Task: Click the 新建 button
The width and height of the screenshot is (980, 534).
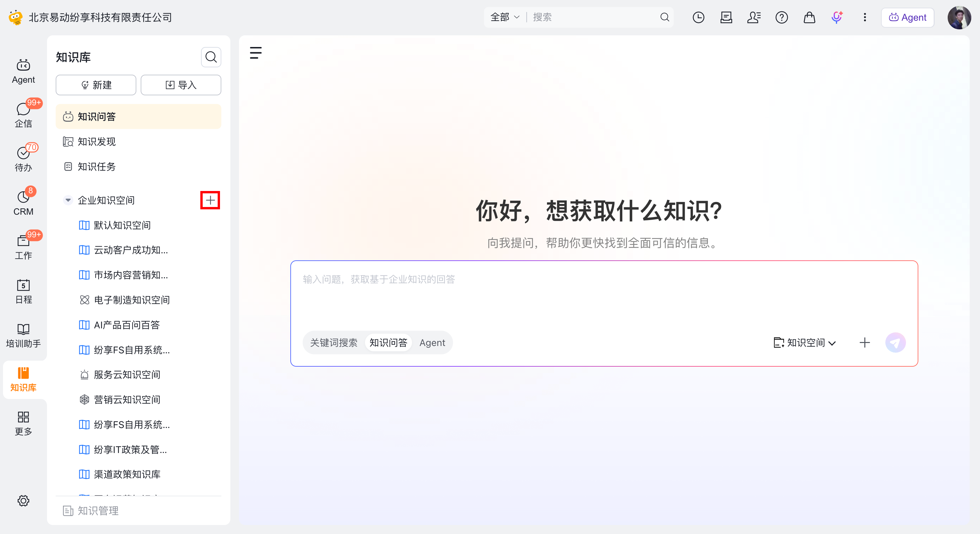Action: 96,85
